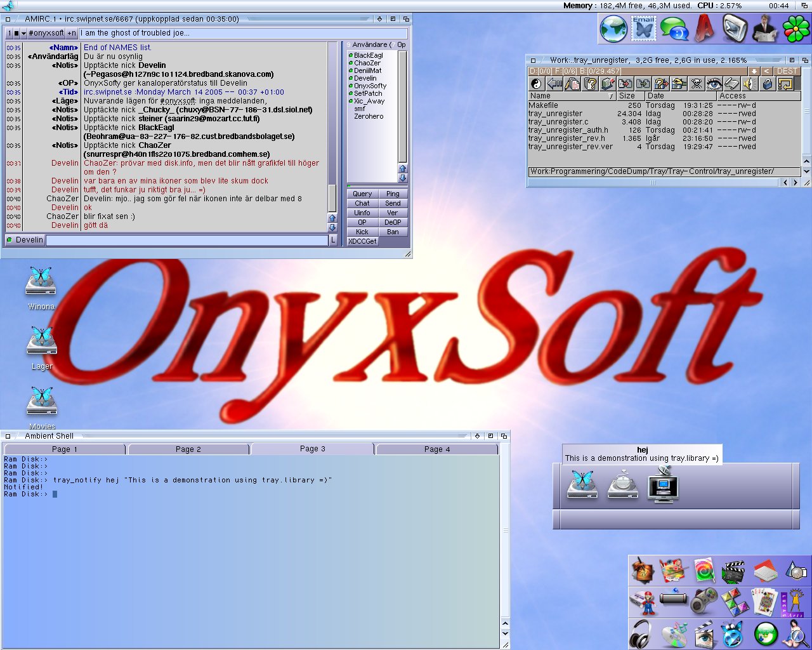Open the Användare list cycle gadget in AmIRC
The height and width of the screenshot is (650, 812).
click(x=377, y=45)
